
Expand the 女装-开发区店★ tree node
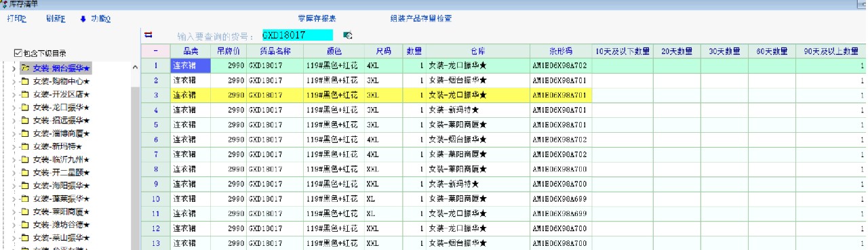[14, 94]
